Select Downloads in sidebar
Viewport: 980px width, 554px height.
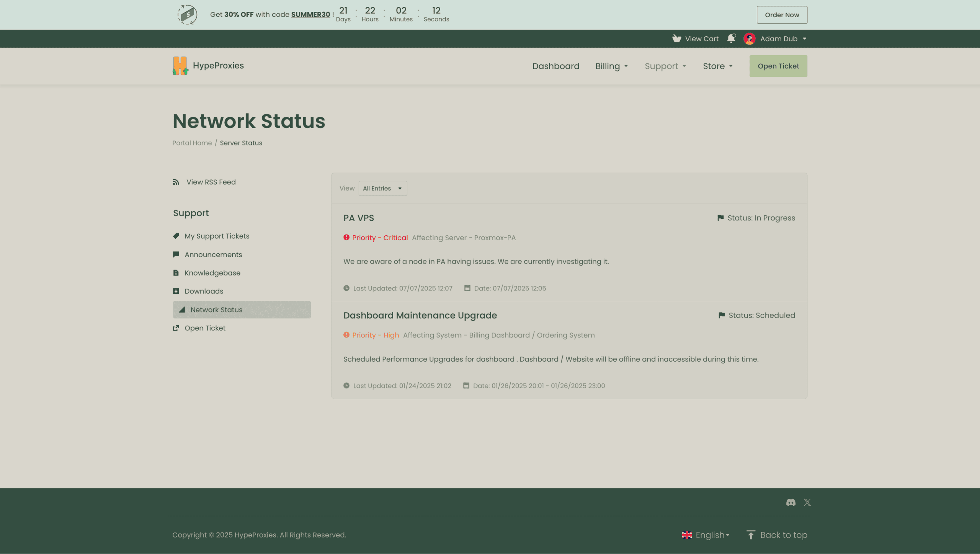pos(204,291)
